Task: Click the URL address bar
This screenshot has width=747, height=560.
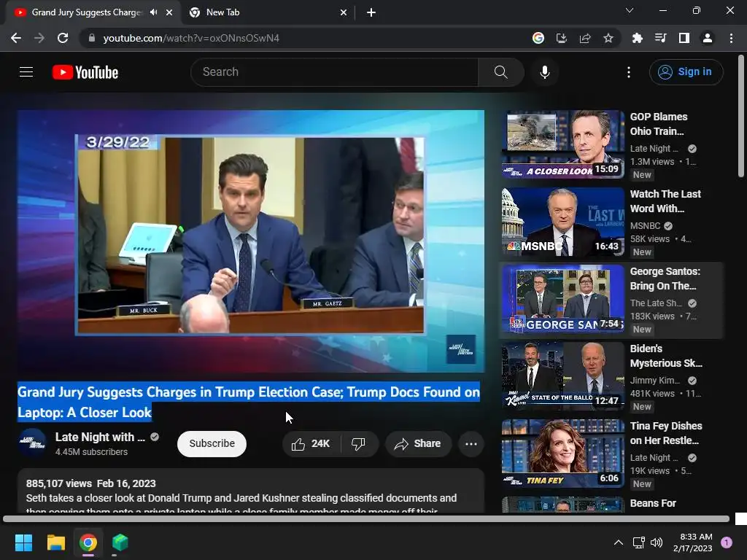Action: point(305,38)
